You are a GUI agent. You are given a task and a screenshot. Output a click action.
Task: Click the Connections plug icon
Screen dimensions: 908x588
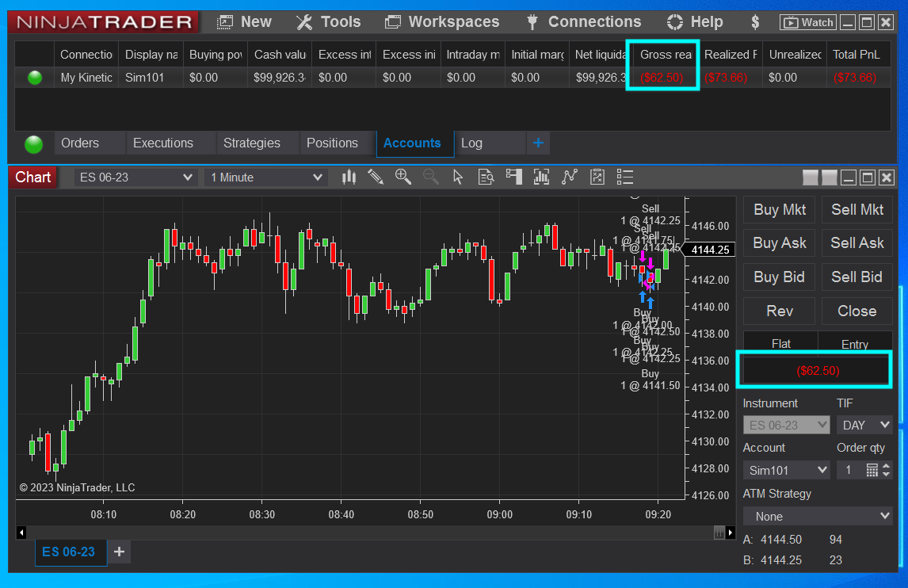tap(532, 23)
